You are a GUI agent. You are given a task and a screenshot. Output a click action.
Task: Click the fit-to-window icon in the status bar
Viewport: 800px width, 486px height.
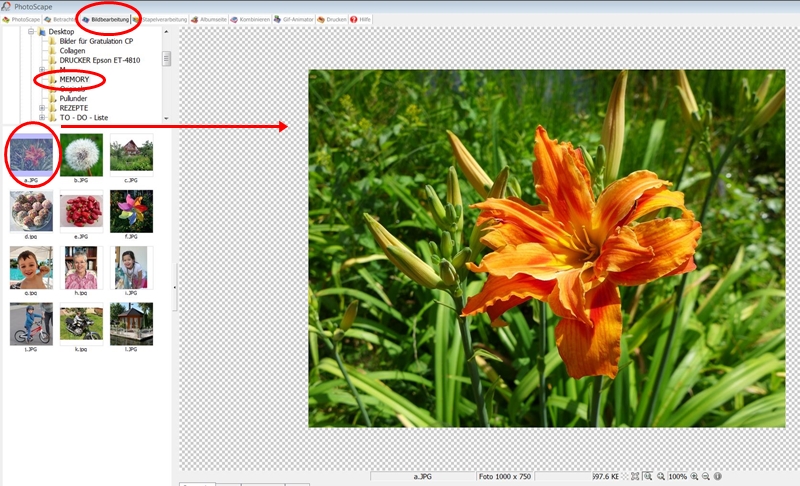click(636, 477)
